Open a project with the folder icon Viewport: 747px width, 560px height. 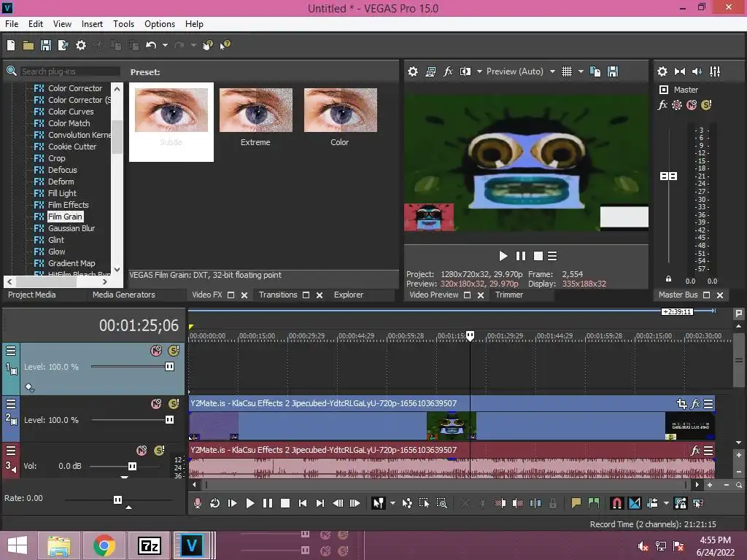click(28, 45)
